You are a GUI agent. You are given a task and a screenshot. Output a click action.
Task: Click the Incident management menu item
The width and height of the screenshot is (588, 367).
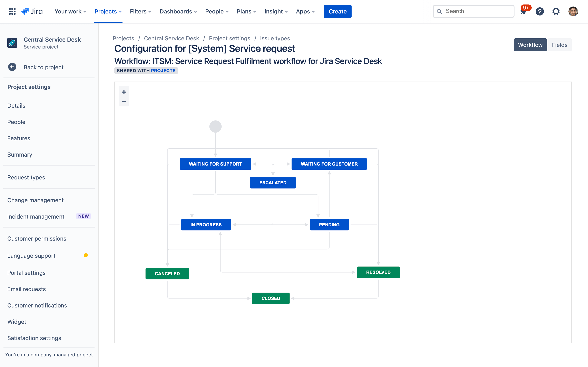coord(36,216)
